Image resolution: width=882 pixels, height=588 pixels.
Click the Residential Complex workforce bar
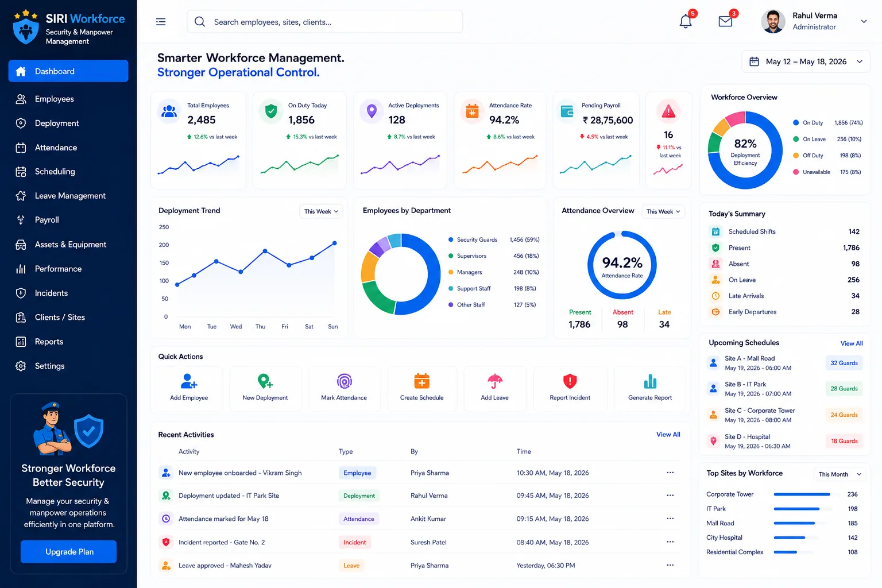[786, 552]
